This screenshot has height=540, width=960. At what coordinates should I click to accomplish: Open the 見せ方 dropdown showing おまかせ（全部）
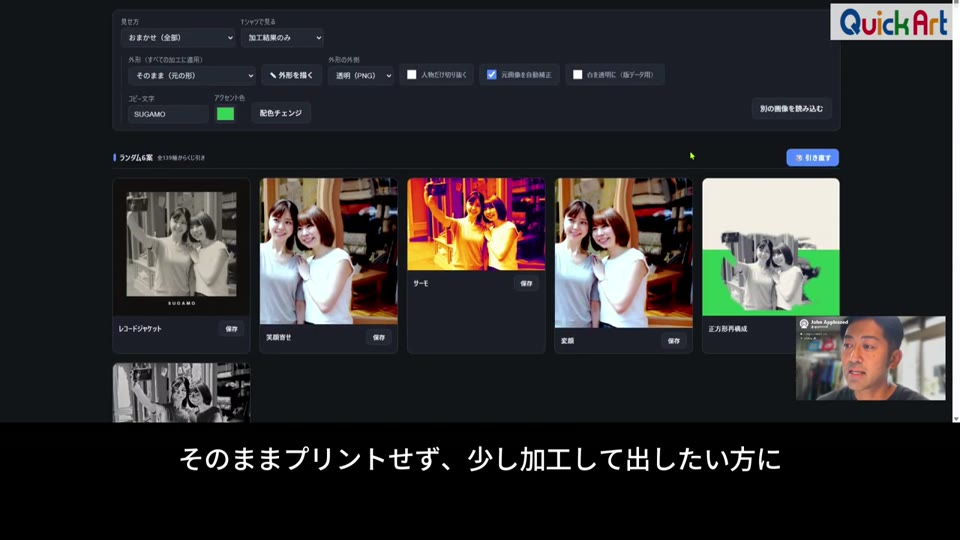[x=178, y=37]
